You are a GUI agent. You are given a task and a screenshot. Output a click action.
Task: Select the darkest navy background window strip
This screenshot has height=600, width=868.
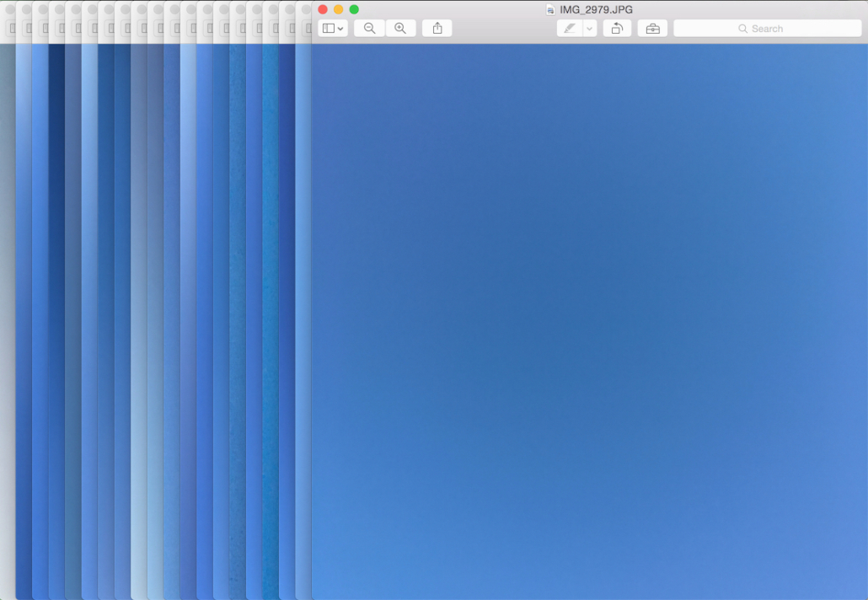[56, 320]
